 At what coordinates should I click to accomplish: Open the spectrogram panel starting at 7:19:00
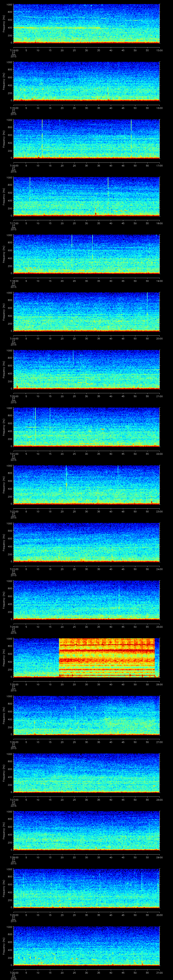[86, 312]
